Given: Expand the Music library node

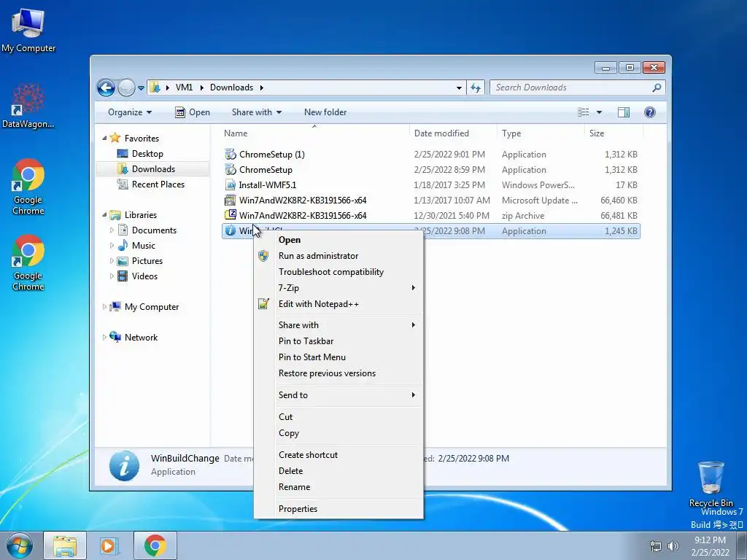Looking at the screenshot, I should pyautogui.click(x=112, y=246).
